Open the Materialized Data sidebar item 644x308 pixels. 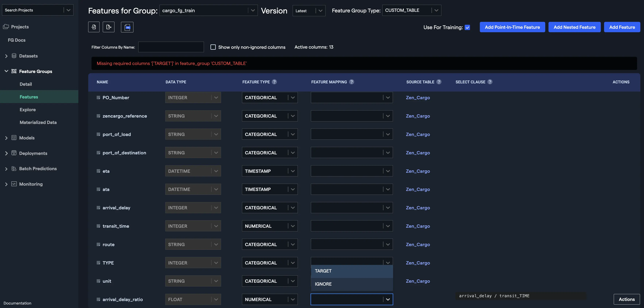38,122
